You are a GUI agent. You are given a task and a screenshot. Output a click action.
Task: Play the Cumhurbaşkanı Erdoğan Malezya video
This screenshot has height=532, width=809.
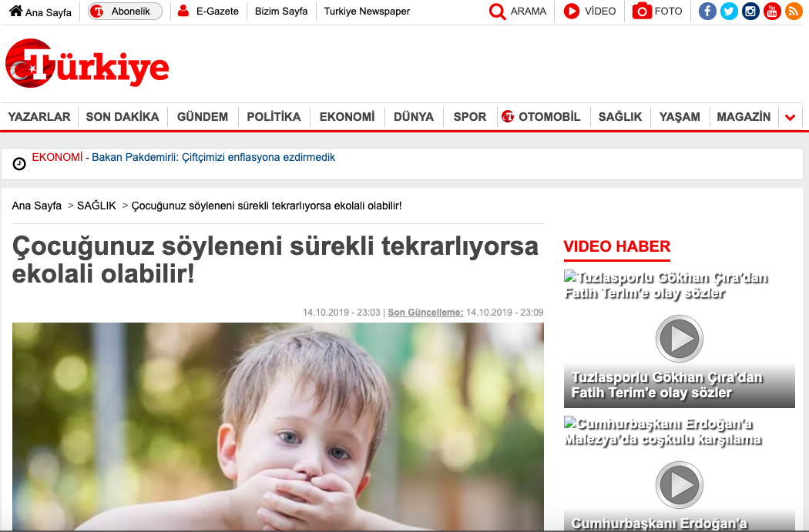679,485
